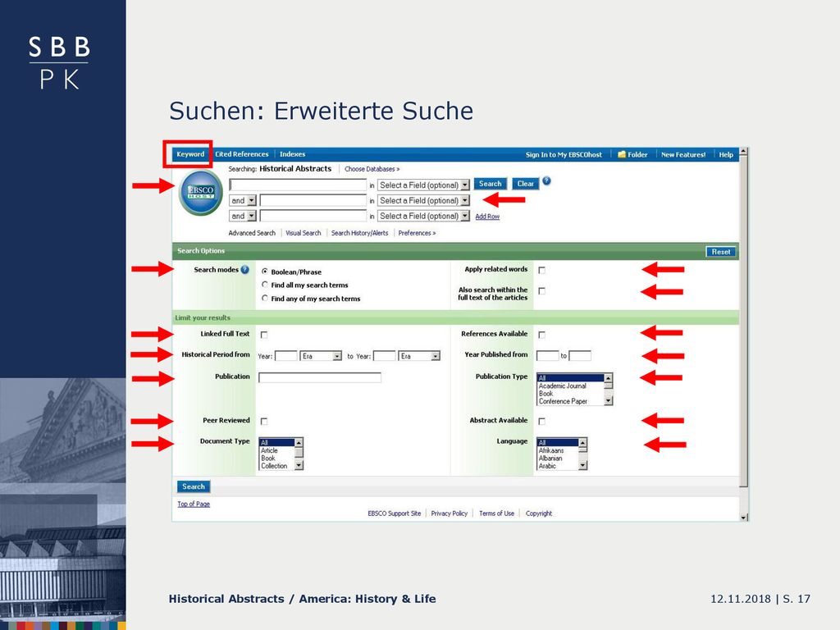Open Copyright link

pos(538,514)
